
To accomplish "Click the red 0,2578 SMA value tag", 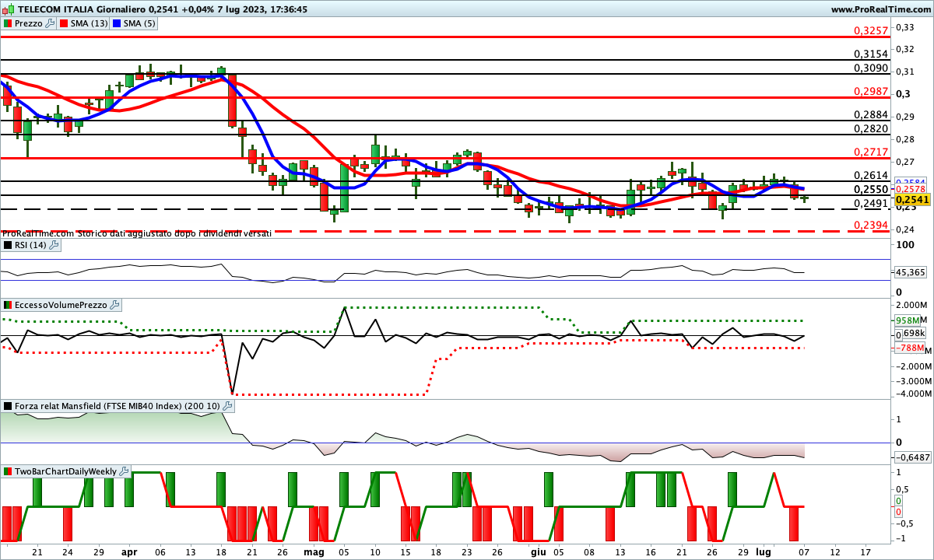I will point(912,189).
